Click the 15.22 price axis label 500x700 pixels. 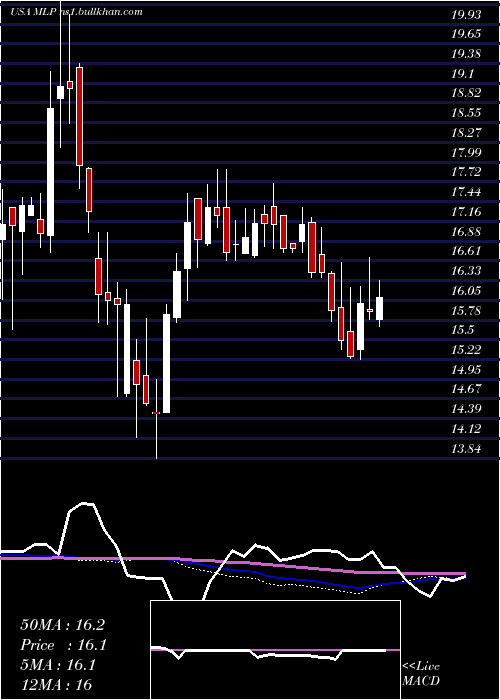(x=467, y=350)
